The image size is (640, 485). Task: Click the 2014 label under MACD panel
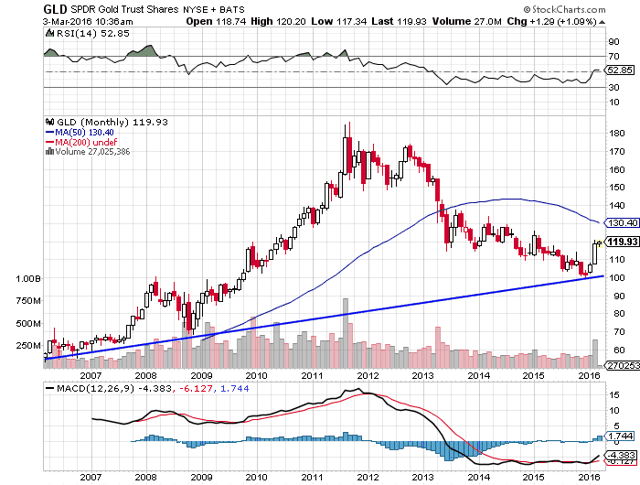(x=479, y=477)
